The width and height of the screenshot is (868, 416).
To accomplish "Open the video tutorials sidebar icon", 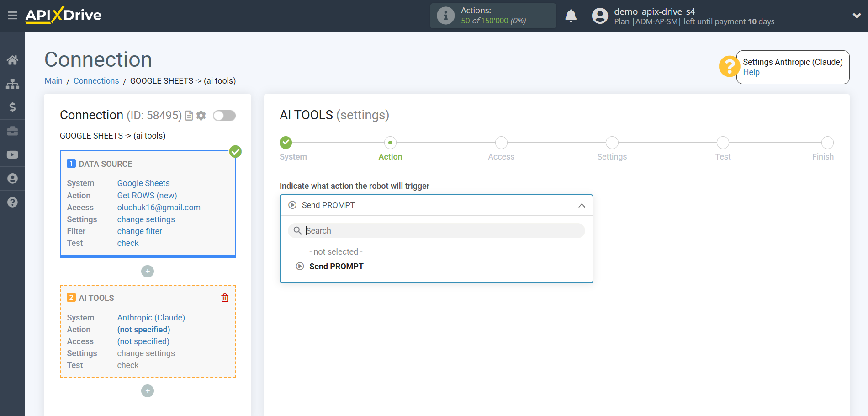I will (x=12, y=155).
